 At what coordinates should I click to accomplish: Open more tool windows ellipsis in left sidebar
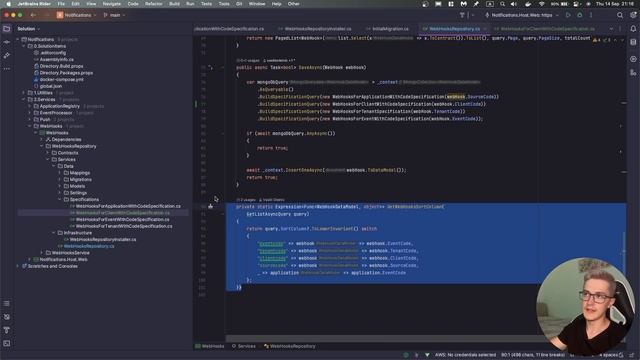[x=7, y=69]
